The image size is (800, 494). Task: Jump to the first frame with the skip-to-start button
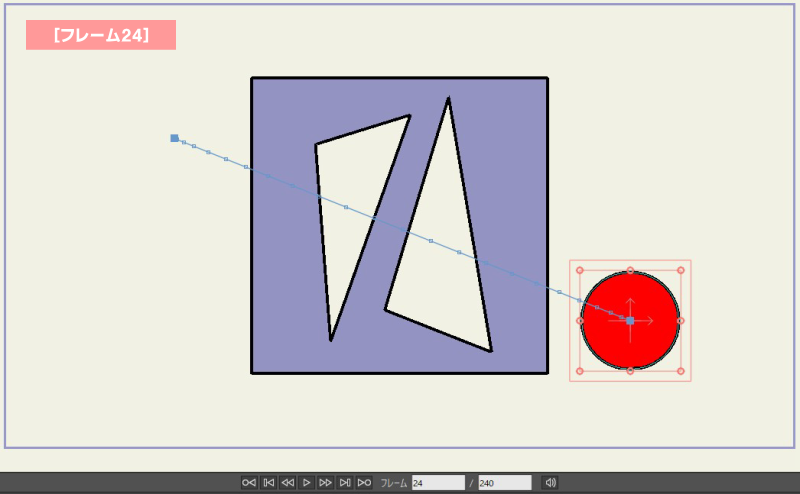coord(268,482)
